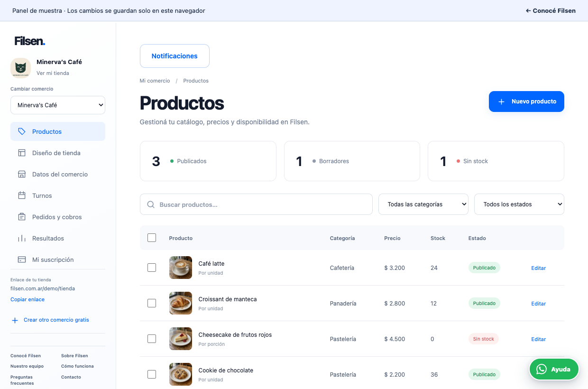Edit the Croissant de manteca product
This screenshot has width=588, height=389.
pyautogui.click(x=538, y=304)
